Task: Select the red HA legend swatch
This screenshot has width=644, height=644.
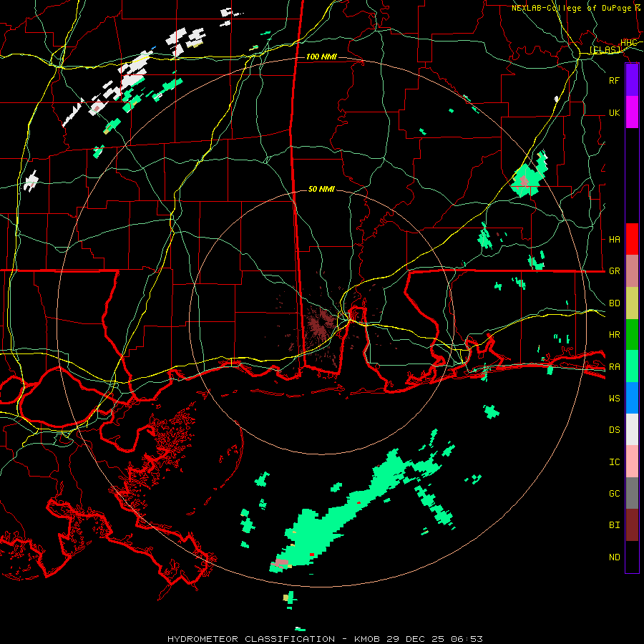Action: [x=632, y=239]
